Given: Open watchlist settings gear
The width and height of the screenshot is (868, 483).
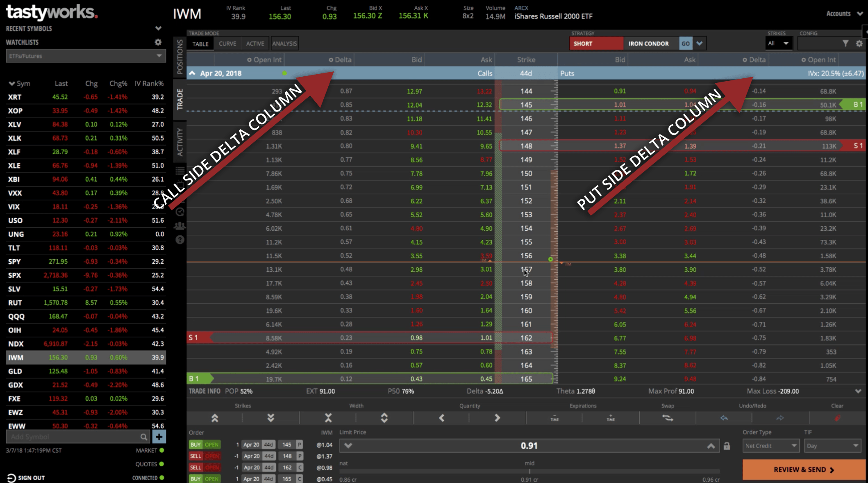Looking at the screenshot, I should click(x=158, y=42).
